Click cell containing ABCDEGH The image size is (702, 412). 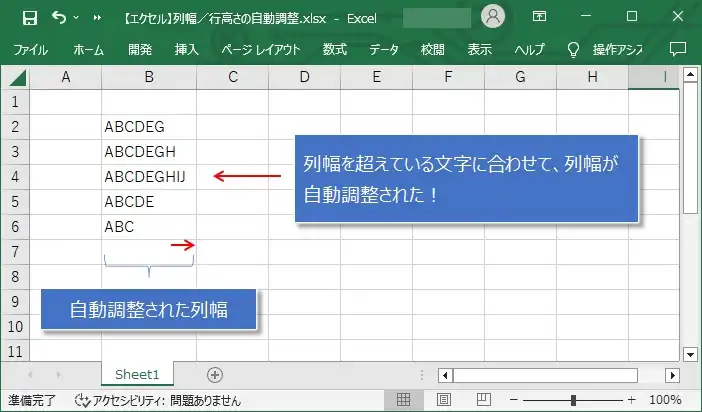[x=149, y=152]
